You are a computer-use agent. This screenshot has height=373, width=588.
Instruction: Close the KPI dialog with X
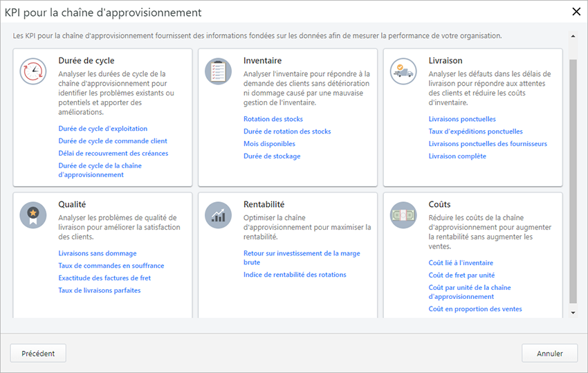click(x=576, y=12)
